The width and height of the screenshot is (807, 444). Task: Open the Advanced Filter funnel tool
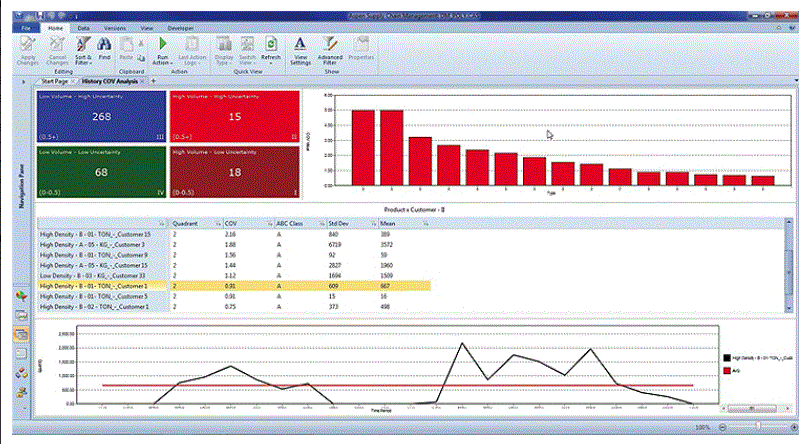[x=330, y=50]
